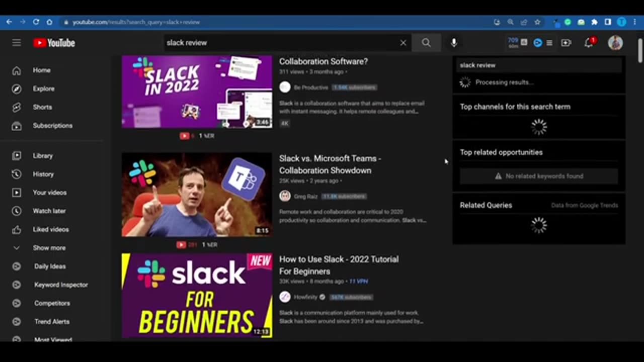
Task: Open the Howfinity channel
Action: 305,297
